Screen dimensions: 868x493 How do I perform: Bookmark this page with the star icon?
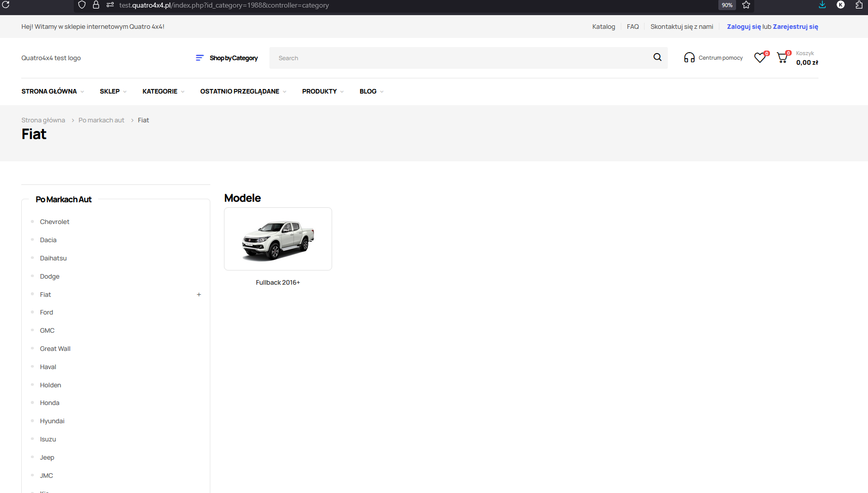click(746, 5)
